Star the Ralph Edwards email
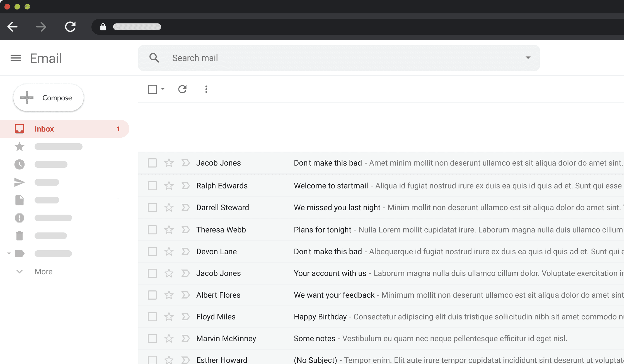 (x=169, y=186)
